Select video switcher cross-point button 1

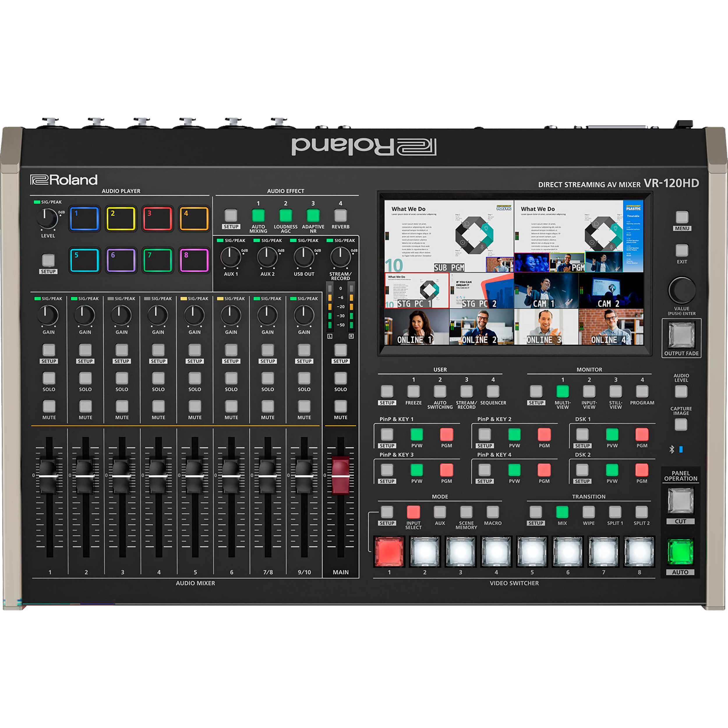[x=389, y=551]
